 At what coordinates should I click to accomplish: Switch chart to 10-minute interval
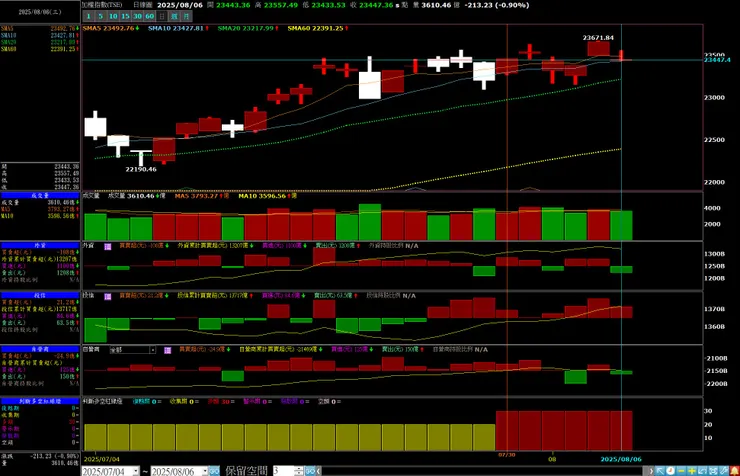[x=113, y=16]
